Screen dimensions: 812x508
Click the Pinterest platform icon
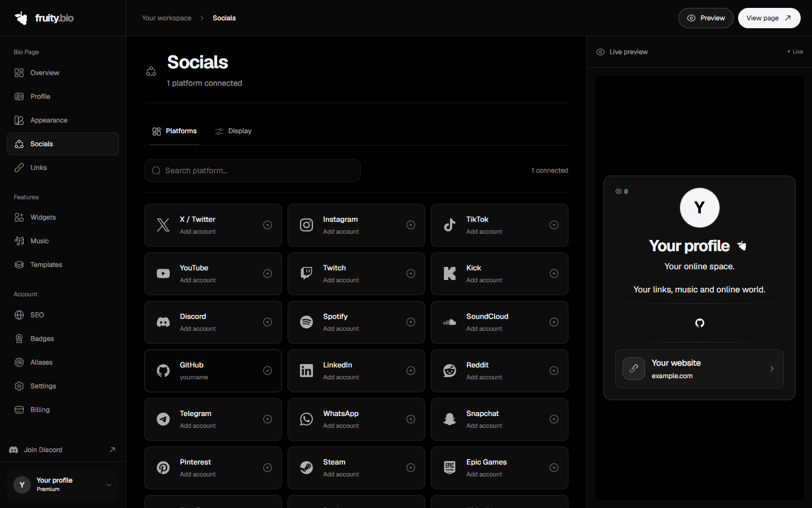pos(163,468)
